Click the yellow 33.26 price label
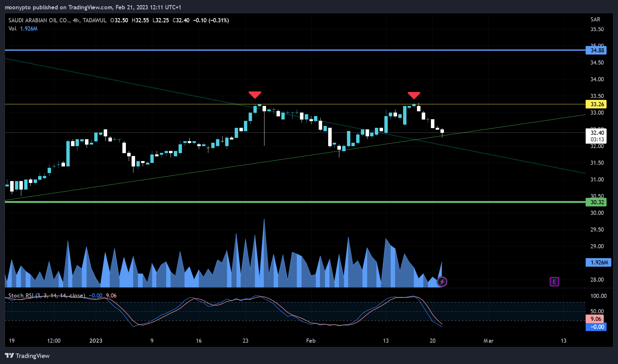Screen dimensions: 618x364 pos(596,104)
